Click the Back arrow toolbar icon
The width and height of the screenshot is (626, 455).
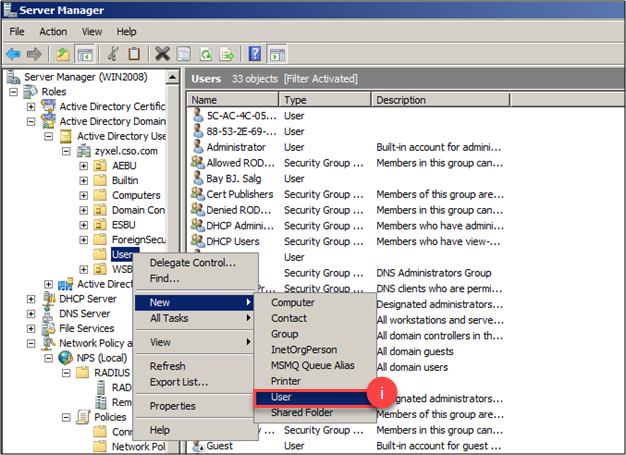13,54
